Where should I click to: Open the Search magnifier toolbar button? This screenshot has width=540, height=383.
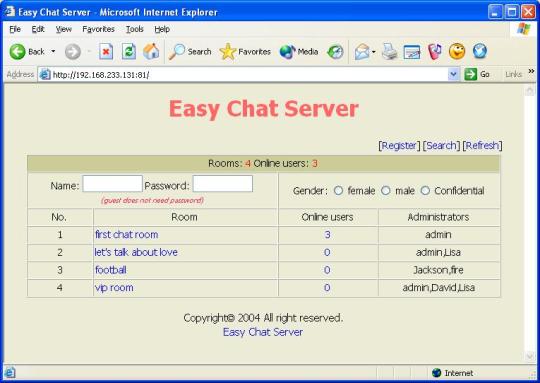(x=190, y=52)
